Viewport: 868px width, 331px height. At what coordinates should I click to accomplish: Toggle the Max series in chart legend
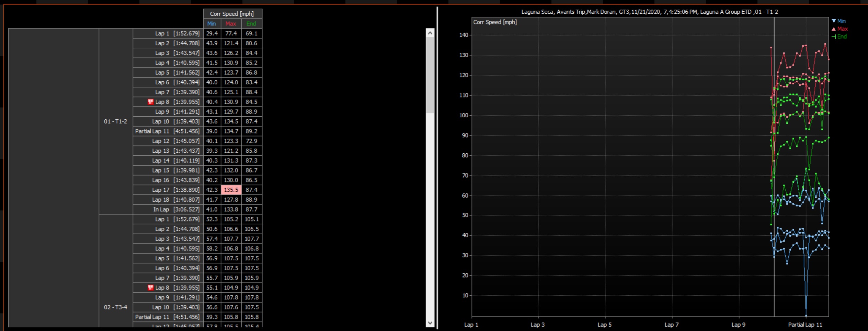click(x=840, y=29)
